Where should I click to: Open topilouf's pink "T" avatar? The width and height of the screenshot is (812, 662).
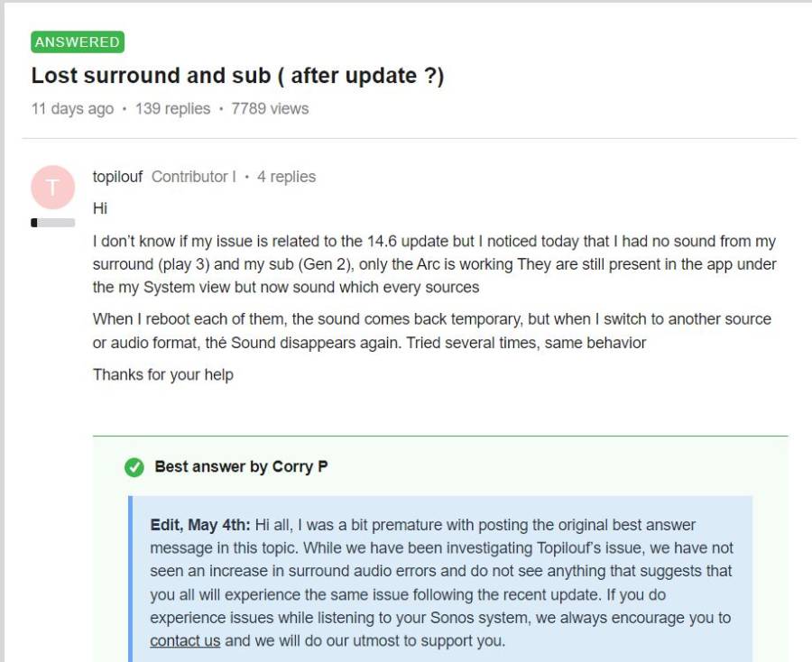tap(52, 188)
